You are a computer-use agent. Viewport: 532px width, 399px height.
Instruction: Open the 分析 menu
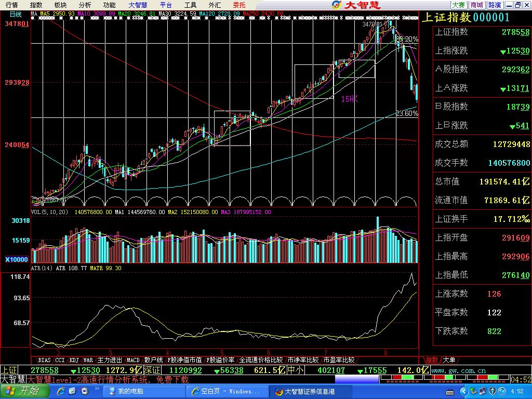pos(85,5)
